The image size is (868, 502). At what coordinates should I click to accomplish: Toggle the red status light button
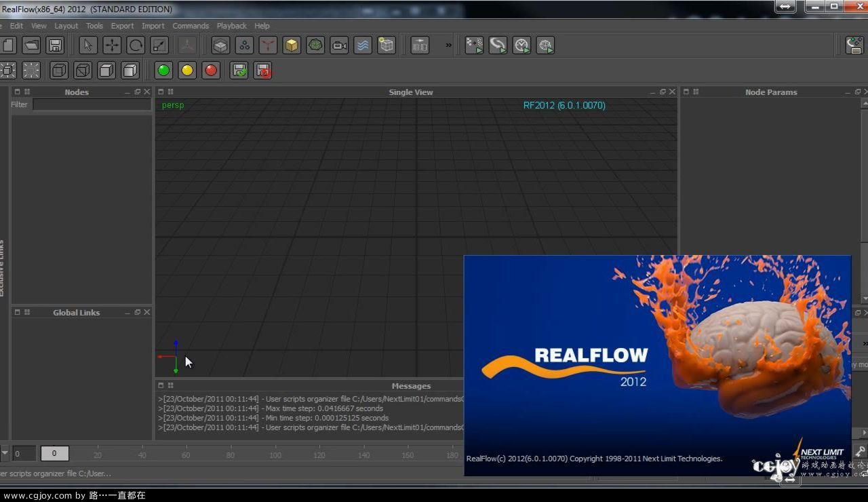pyautogui.click(x=211, y=70)
